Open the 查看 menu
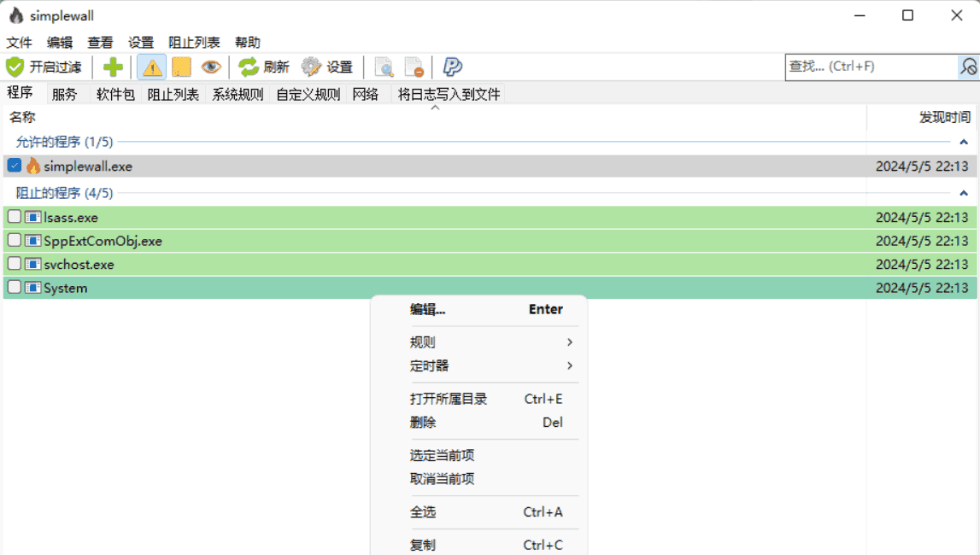The height and width of the screenshot is (555, 980). [x=101, y=43]
